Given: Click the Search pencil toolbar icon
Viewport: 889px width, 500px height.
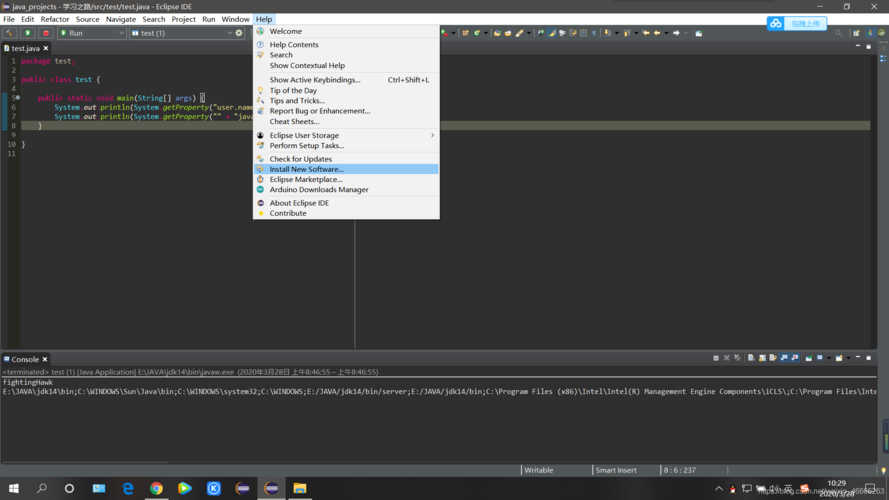Looking at the screenshot, I should [519, 33].
